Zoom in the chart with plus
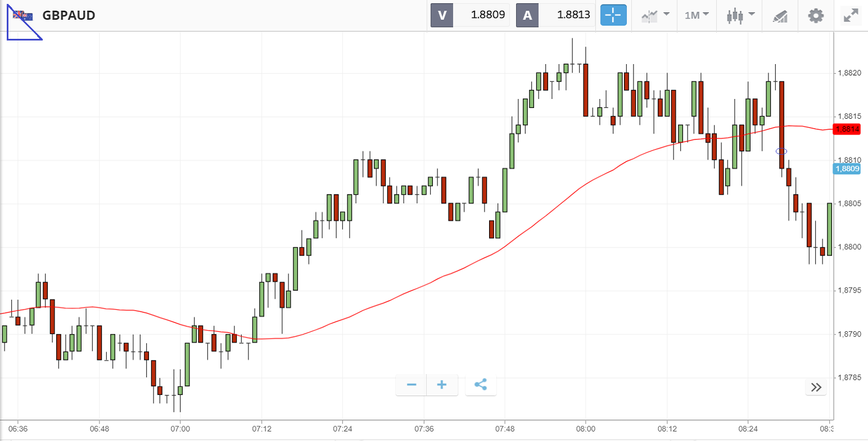Image resolution: width=868 pixels, height=441 pixels. coord(442,385)
